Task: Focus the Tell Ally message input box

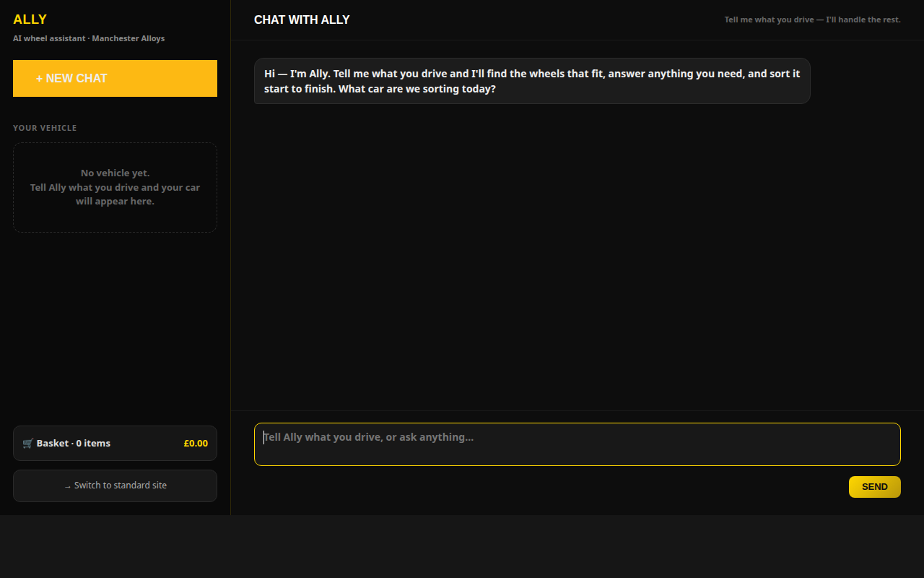Action: point(577,444)
